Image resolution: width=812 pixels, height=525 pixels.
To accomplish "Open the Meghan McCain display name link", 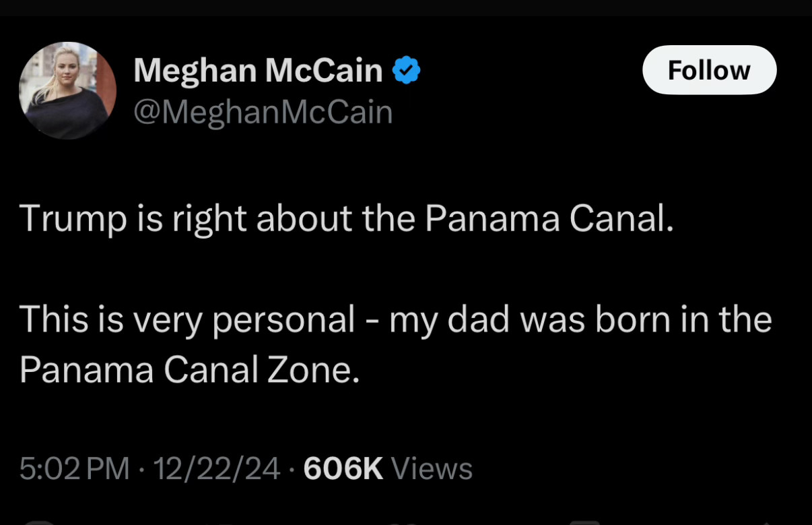I will (x=258, y=70).
